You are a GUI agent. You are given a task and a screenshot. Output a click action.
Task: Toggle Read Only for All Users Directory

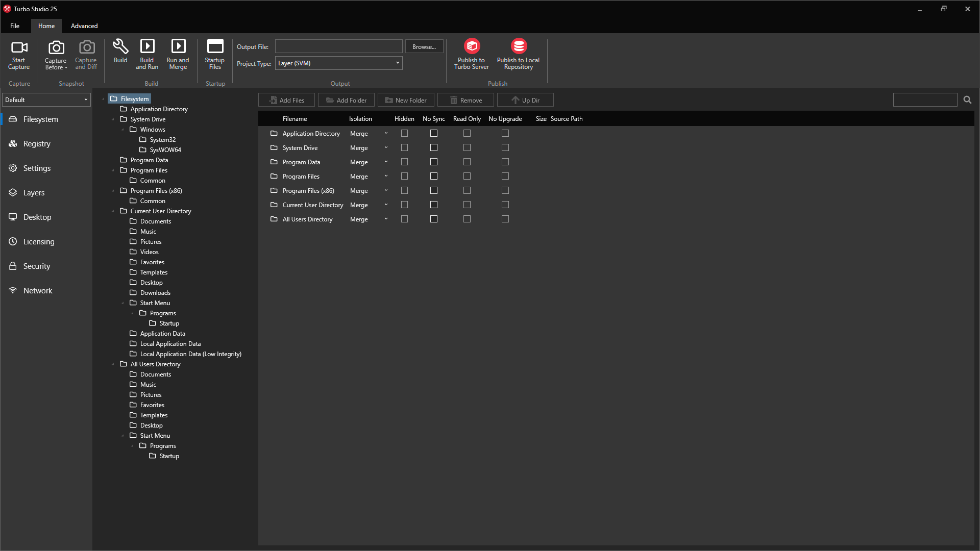(x=467, y=219)
